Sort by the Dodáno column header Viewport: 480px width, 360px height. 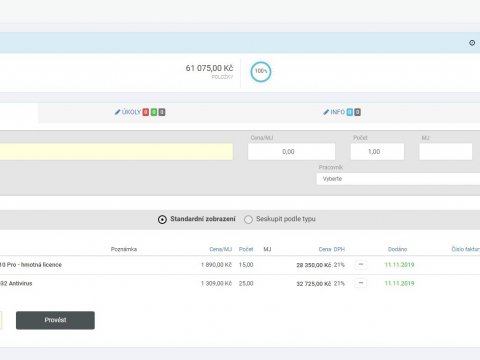click(x=397, y=249)
